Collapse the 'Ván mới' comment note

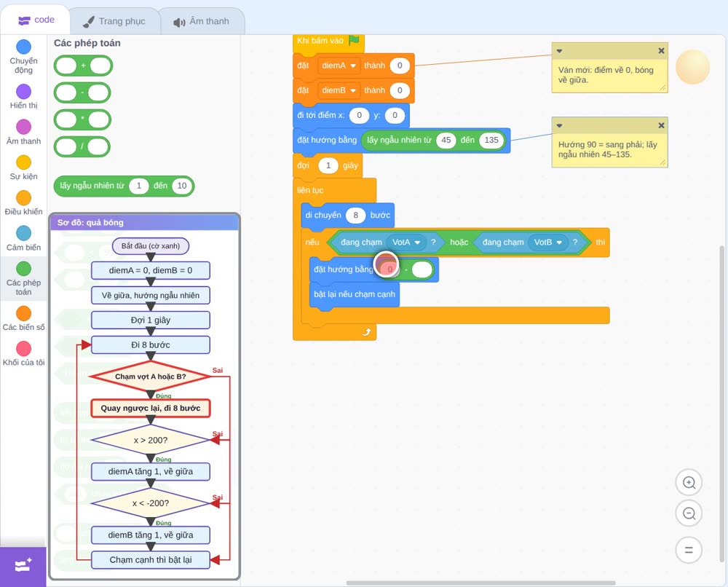[559, 51]
